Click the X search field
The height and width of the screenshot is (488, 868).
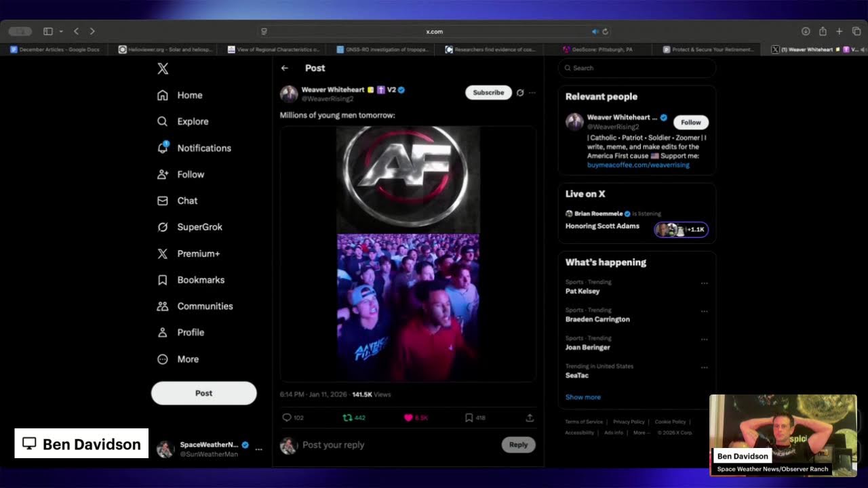coord(637,68)
